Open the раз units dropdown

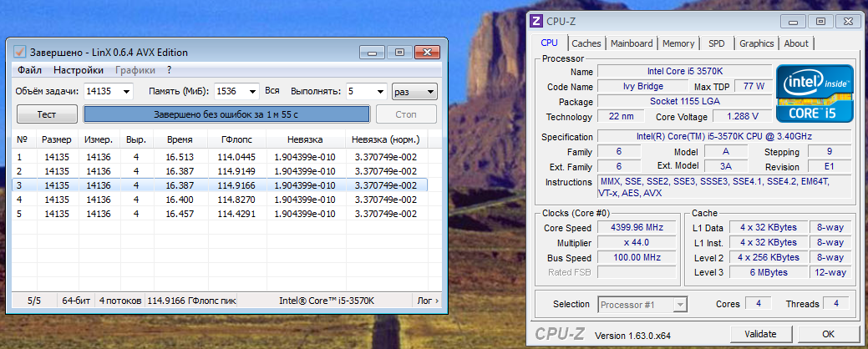coord(414,91)
